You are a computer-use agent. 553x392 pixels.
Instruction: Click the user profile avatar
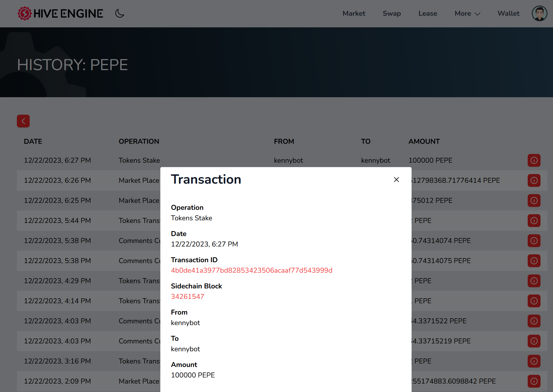click(x=539, y=13)
